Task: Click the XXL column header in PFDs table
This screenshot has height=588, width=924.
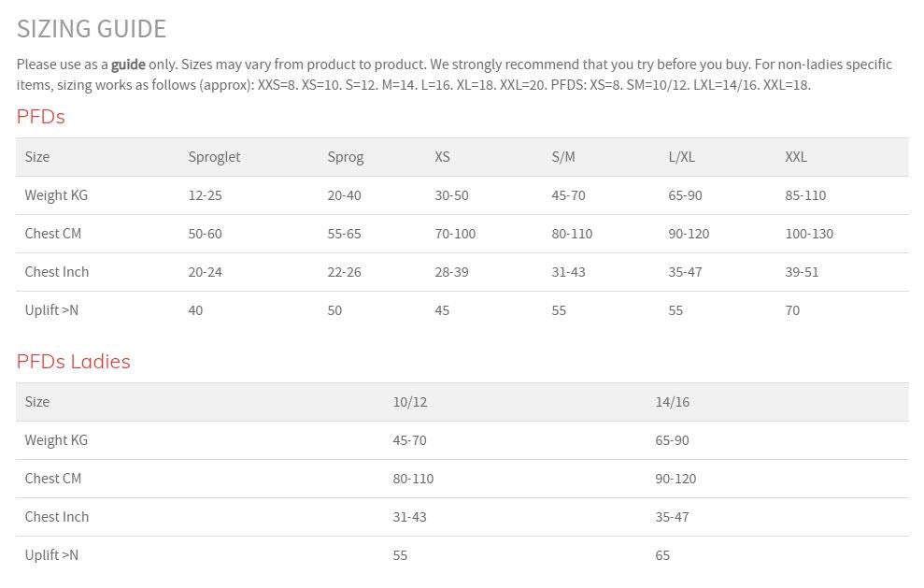Action: [796, 157]
